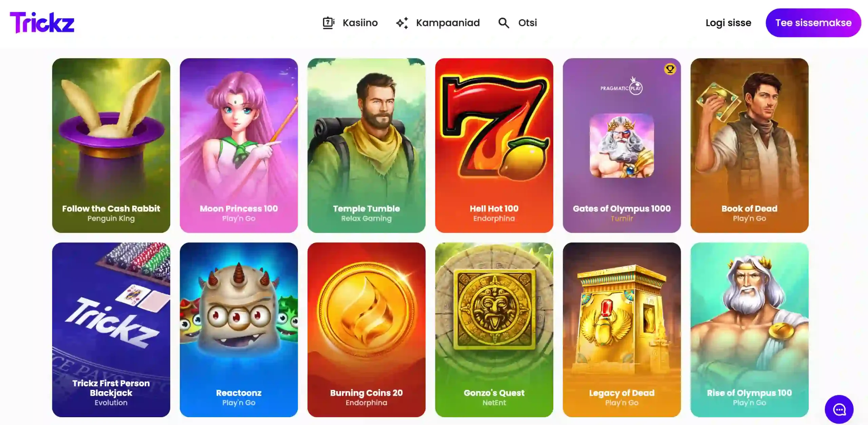Open Moon Princess 100 game
Screen dimensions: 868x425
pos(239,145)
